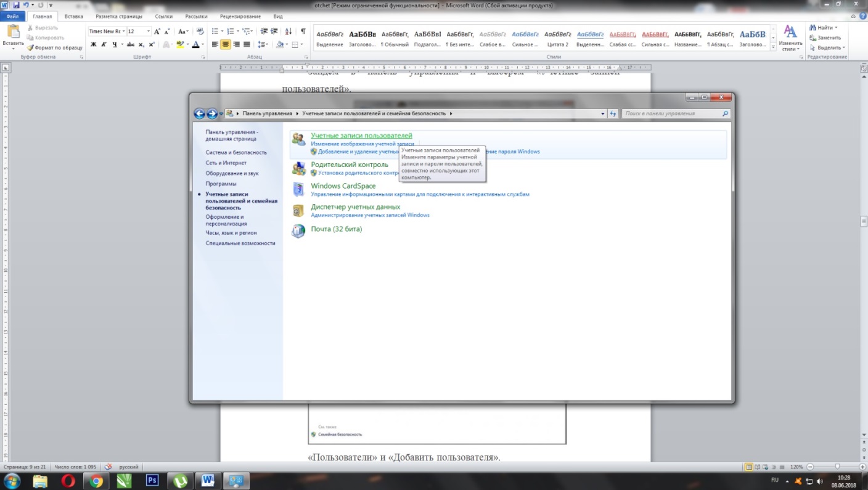
Task: Open the Родительский контроль link
Action: [x=350, y=165]
